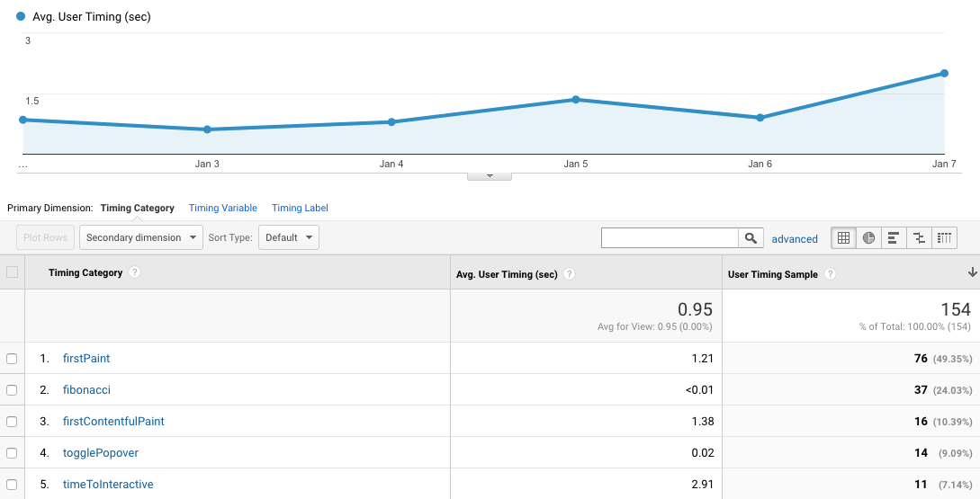This screenshot has height=499, width=980.
Task: Switch to performance bar view
Action: click(894, 238)
